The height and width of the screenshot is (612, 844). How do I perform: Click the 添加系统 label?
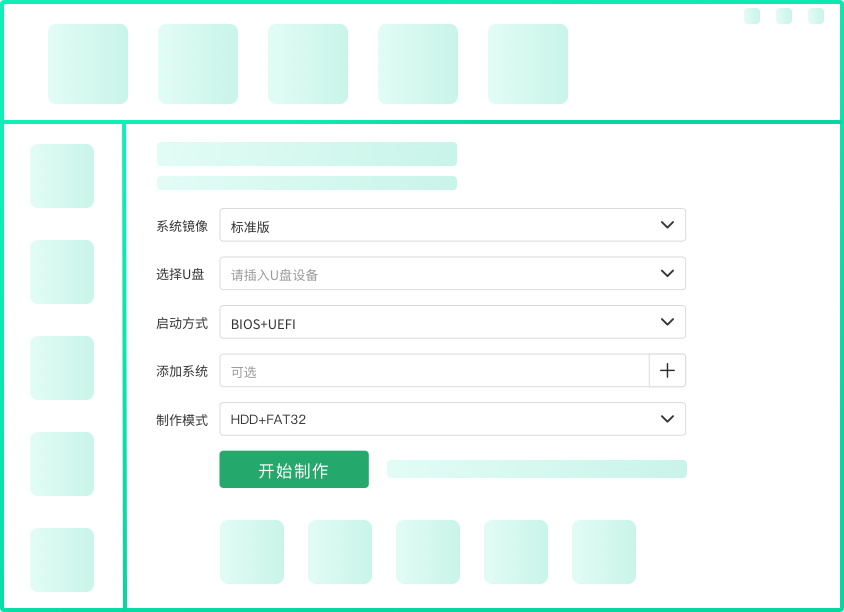pos(182,371)
